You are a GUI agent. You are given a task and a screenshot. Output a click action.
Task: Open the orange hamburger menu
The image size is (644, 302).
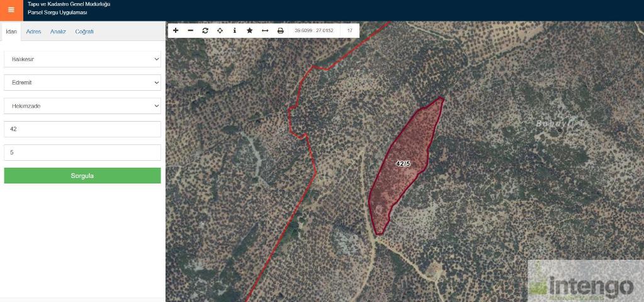11,9
